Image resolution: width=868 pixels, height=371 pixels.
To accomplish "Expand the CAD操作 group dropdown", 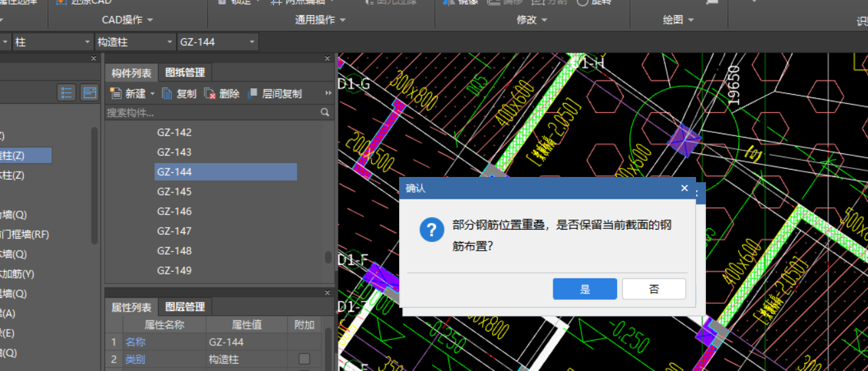I will coord(150,20).
